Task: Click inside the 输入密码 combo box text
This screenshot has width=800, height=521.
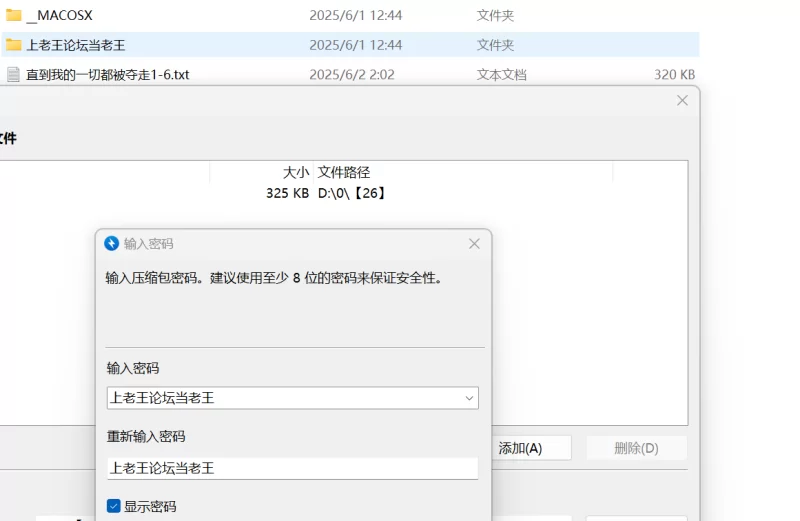Action: point(280,398)
